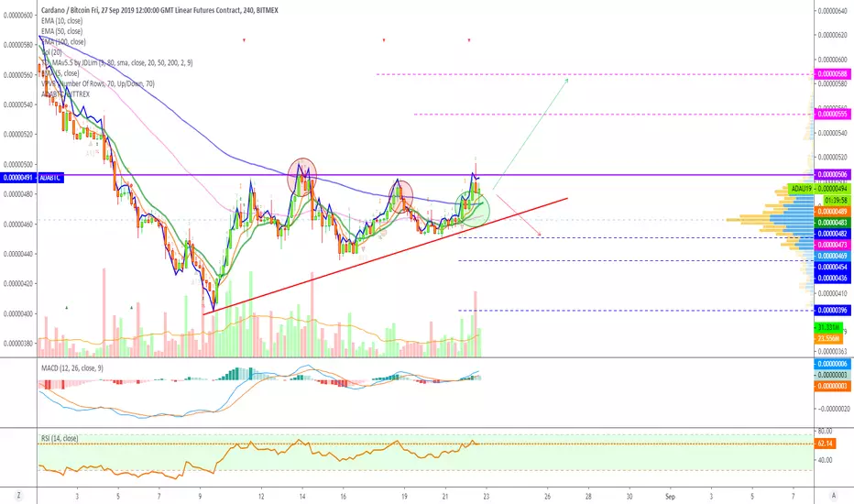Select the red circle marking the 19th peak
Screen dimensions: 854x504
(400, 197)
